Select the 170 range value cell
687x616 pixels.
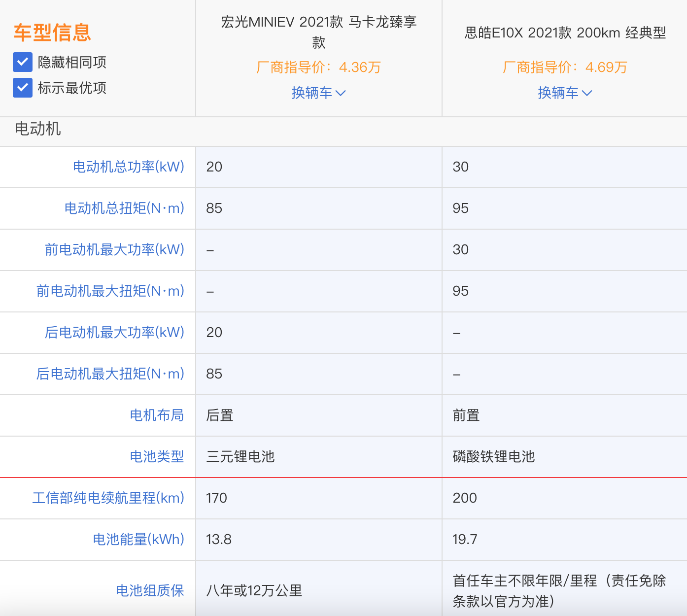pos(319,498)
